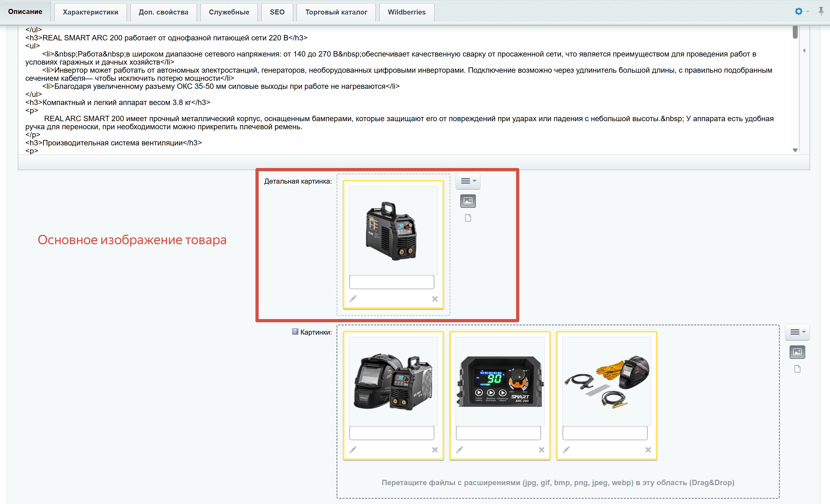Open the Wildberries tab
This screenshot has height=504, width=830.
pyautogui.click(x=406, y=12)
